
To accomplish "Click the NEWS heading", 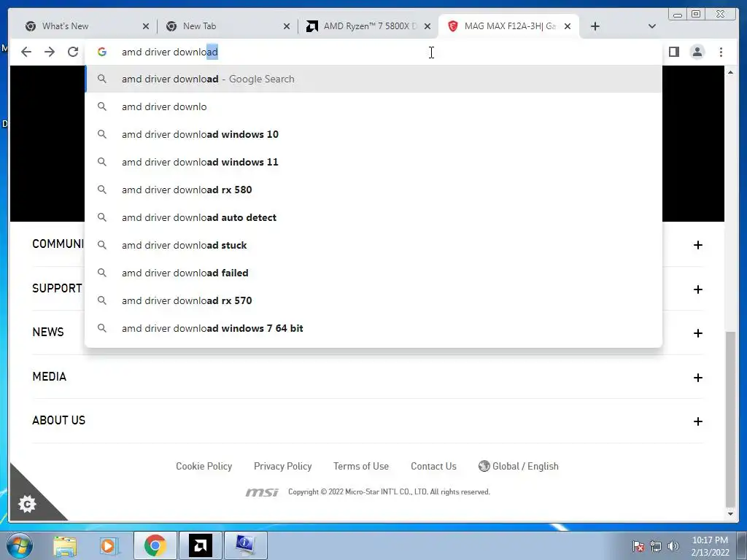I will tap(47, 332).
